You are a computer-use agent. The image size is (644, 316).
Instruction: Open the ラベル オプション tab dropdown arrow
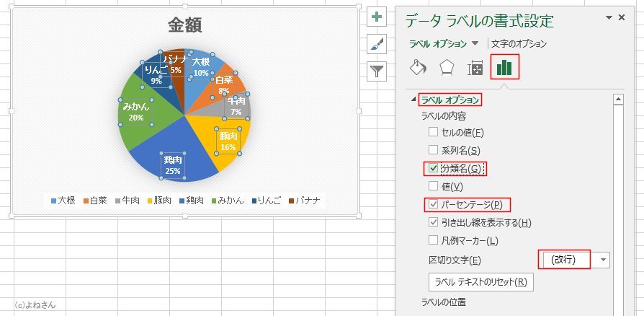(x=475, y=43)
